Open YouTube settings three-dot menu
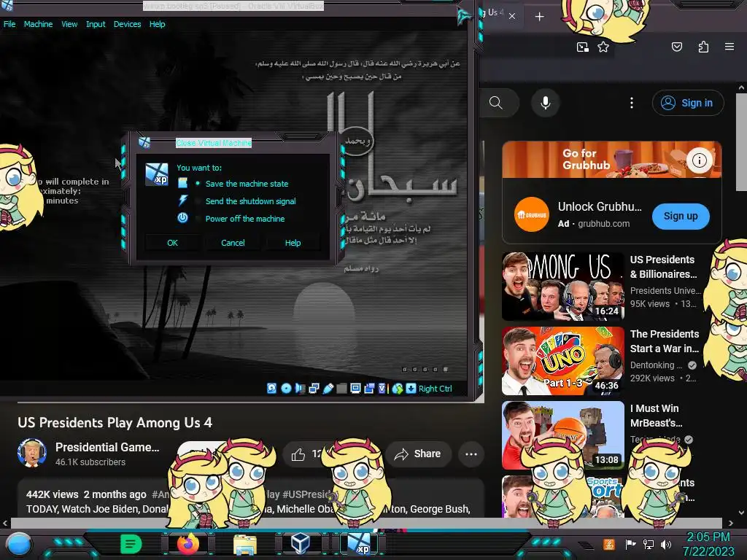The image size is (747, 560). pos(632,103)
